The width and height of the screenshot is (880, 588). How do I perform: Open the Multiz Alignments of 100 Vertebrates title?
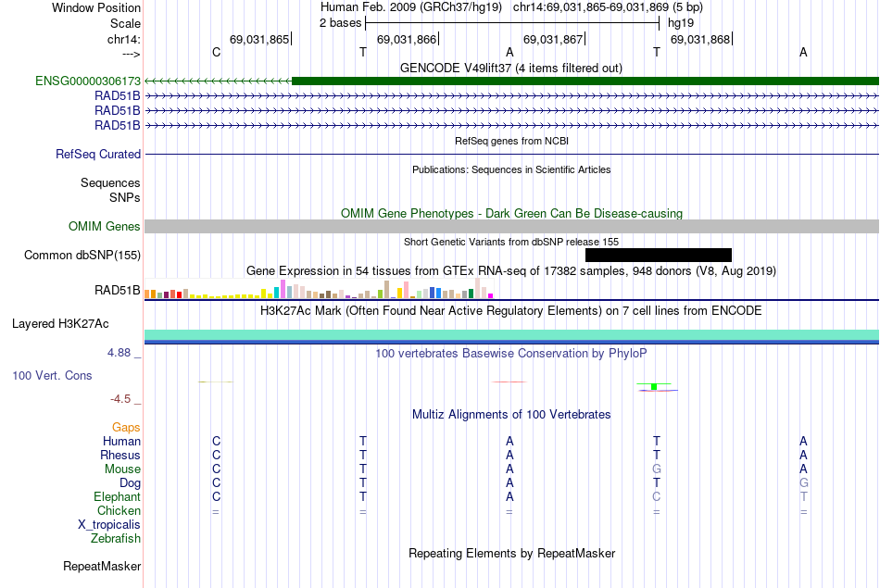[x=511, y=414]
